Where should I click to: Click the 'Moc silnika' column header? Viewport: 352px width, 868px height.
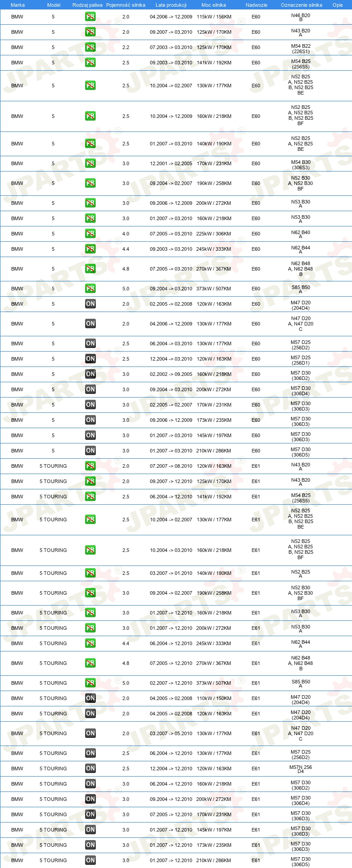tap(214, 5)
